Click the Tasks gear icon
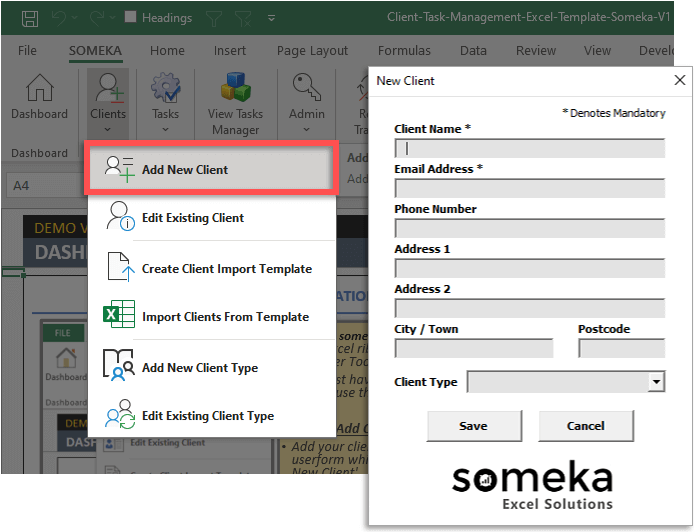Screen dimensions: 694x532 coord(166,88)
